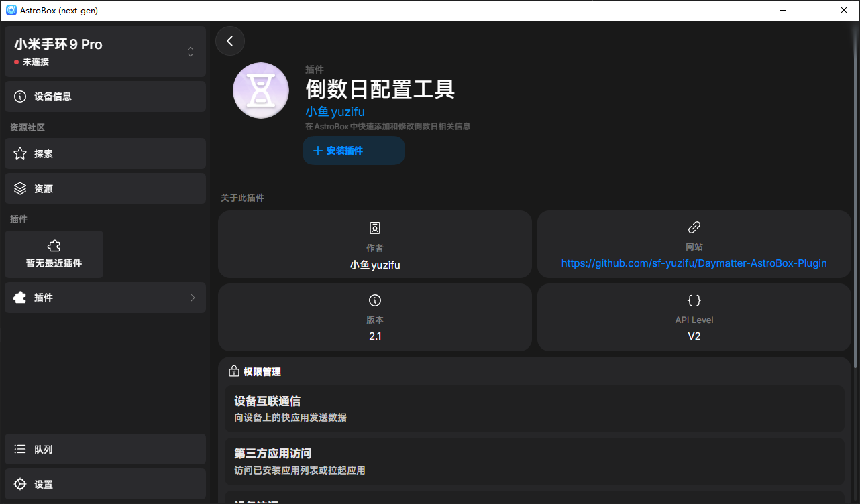
Task: Click the puzzle piece icon beside 插件
Action: tap(20, 298)
